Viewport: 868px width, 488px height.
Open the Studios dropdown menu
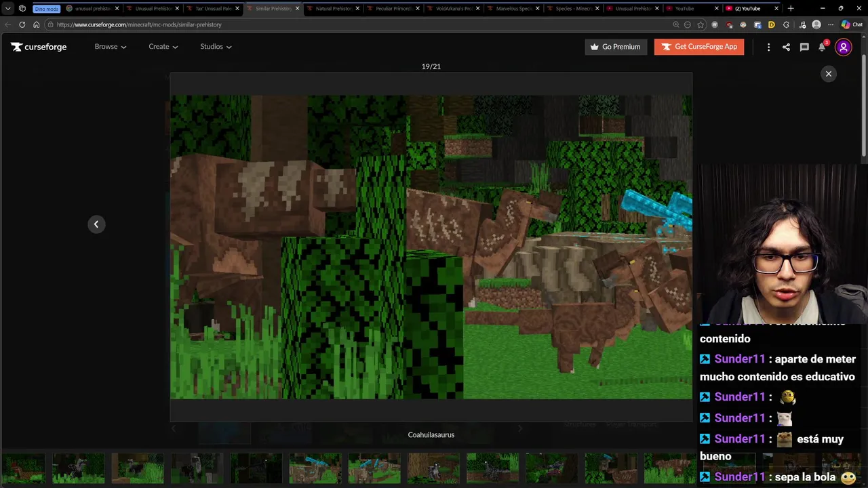tap(216, 47)
